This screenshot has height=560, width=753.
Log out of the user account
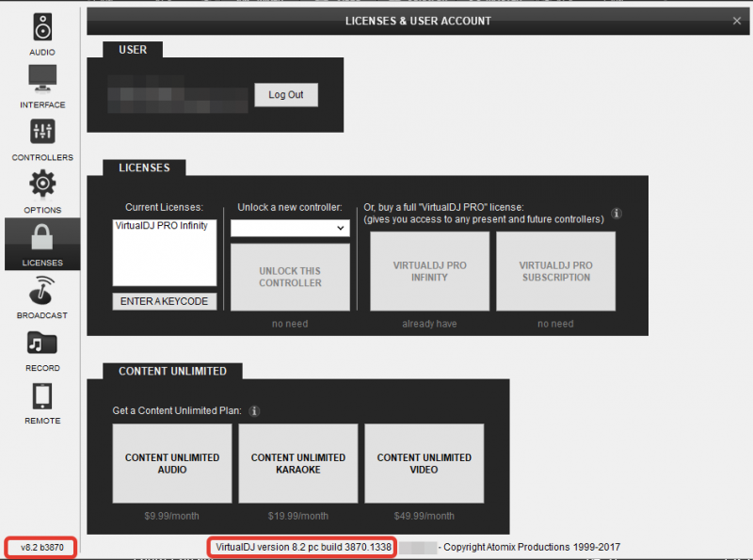(x=286, y=95)
